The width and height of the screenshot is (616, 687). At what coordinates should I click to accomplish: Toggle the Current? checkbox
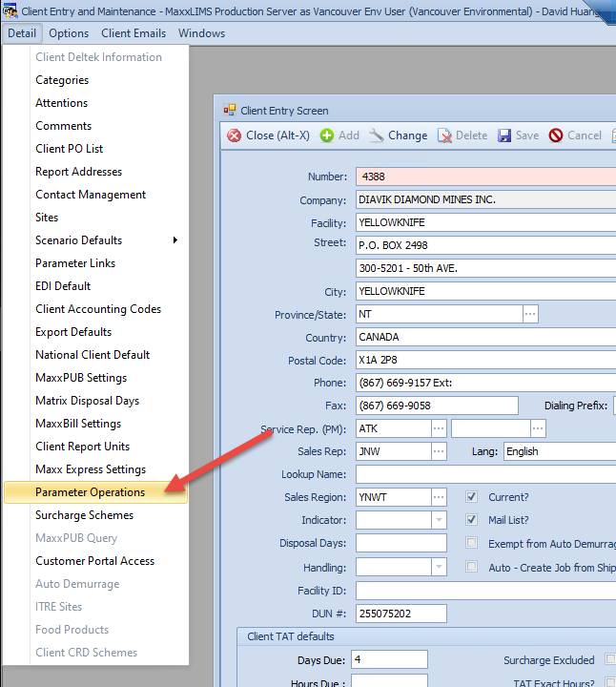(x=471, y=497)
